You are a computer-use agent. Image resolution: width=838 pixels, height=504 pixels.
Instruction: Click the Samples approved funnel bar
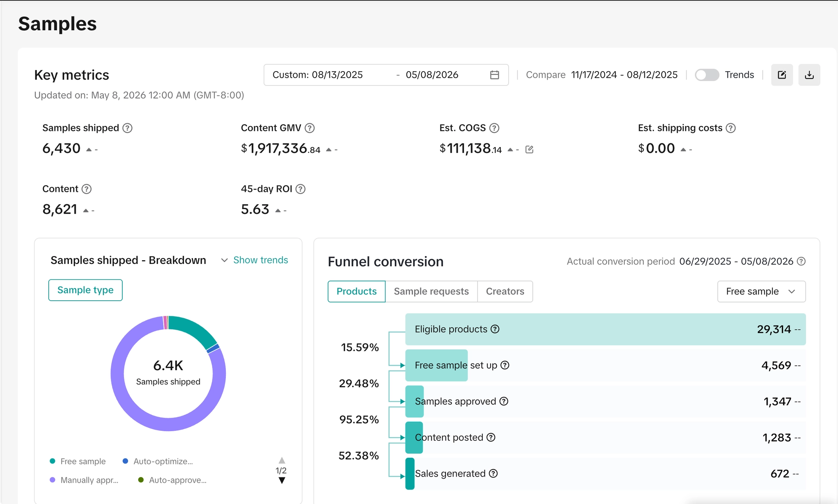click(x=414, y=401)
